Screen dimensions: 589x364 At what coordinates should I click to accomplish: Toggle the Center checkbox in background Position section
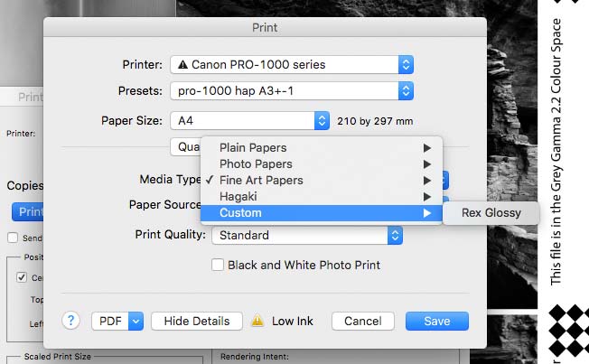pos(22,277)
